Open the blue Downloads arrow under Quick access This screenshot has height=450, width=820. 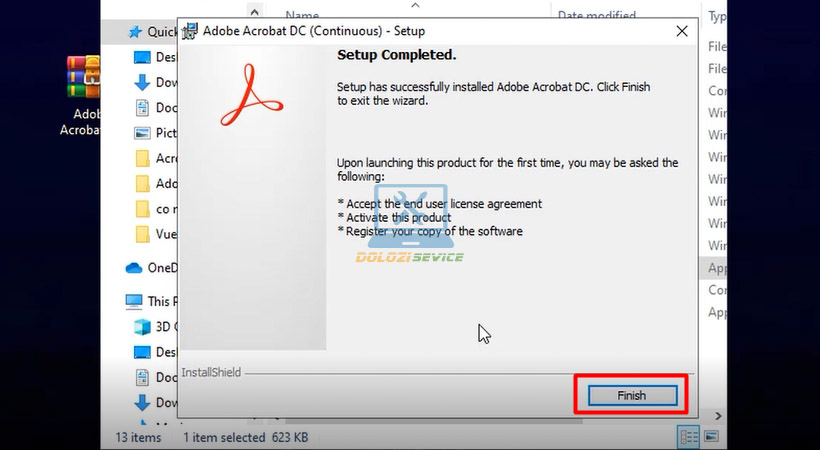pyautogui.click(x=143, y=83)
